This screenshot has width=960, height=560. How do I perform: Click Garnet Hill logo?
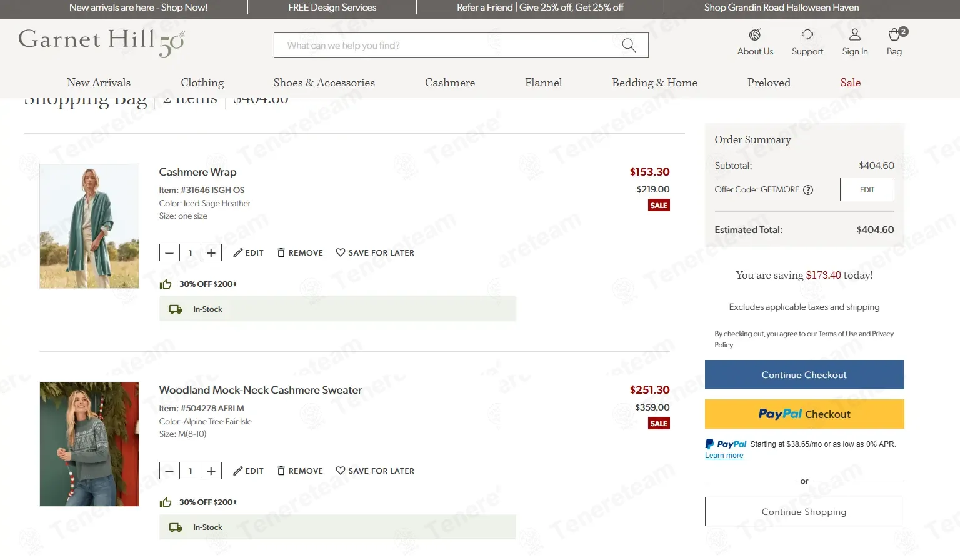click(101, 42)
